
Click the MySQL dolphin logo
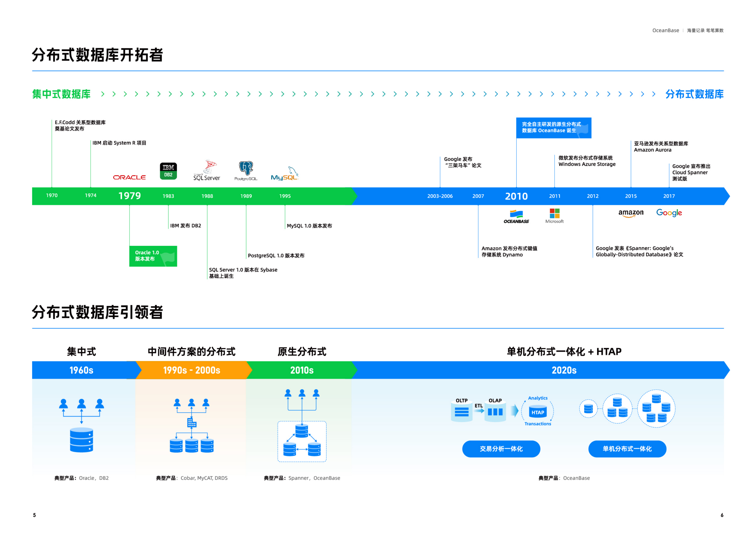coord(285,174)
